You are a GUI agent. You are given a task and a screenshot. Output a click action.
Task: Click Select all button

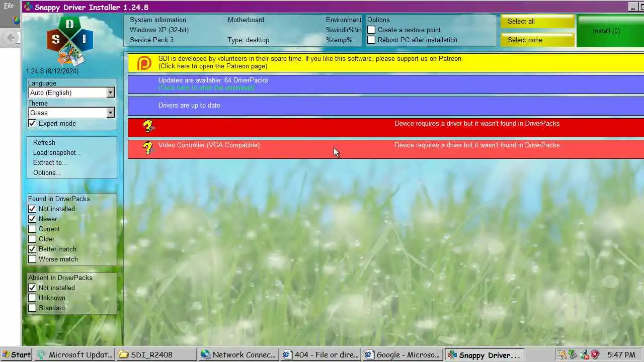click(537, 22)
